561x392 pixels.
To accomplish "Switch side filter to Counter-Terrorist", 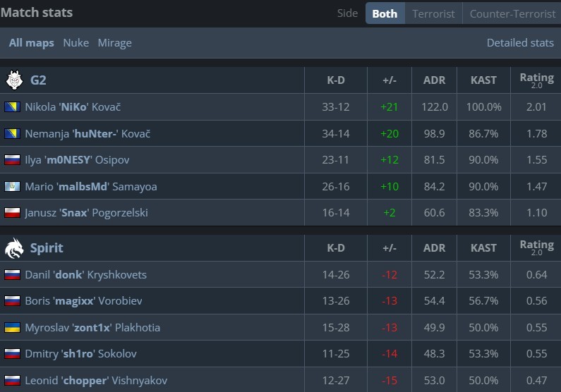I will click(x=512, y=13).
